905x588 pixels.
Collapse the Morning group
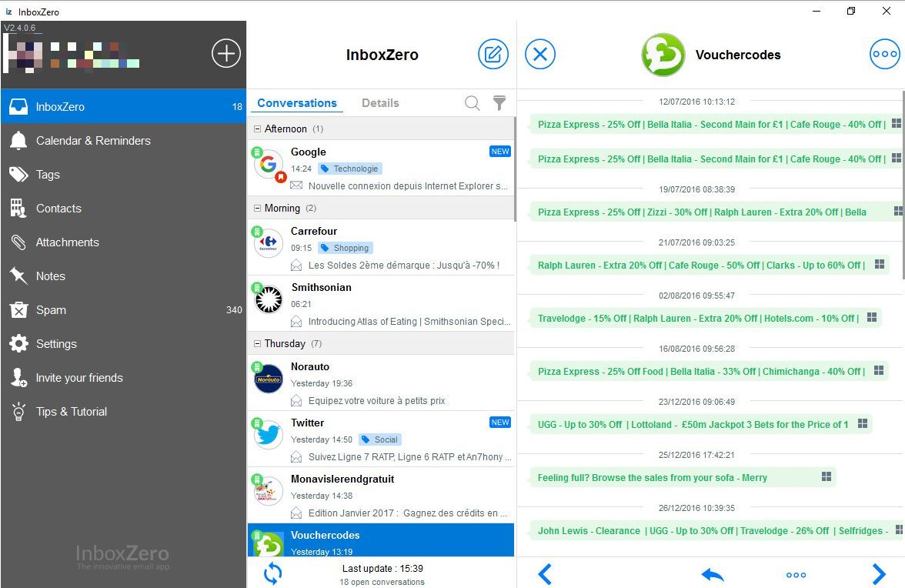[257, 209]
